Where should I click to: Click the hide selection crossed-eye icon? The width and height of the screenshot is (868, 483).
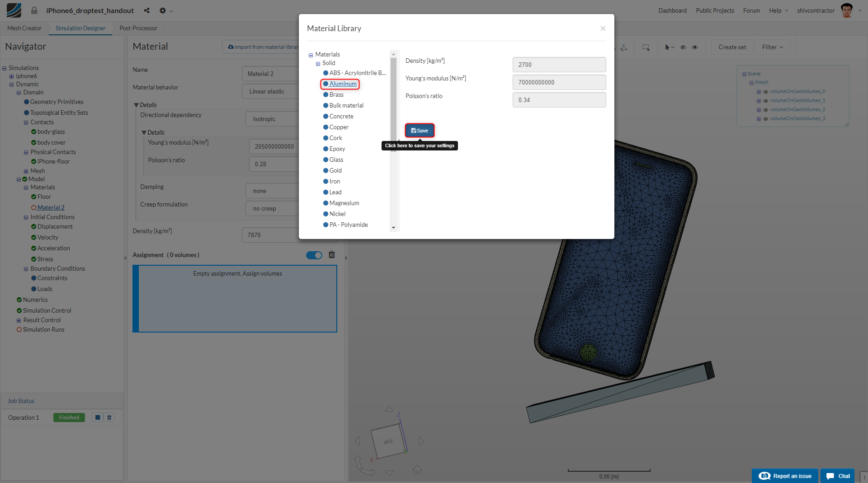(x=683, y=47)
